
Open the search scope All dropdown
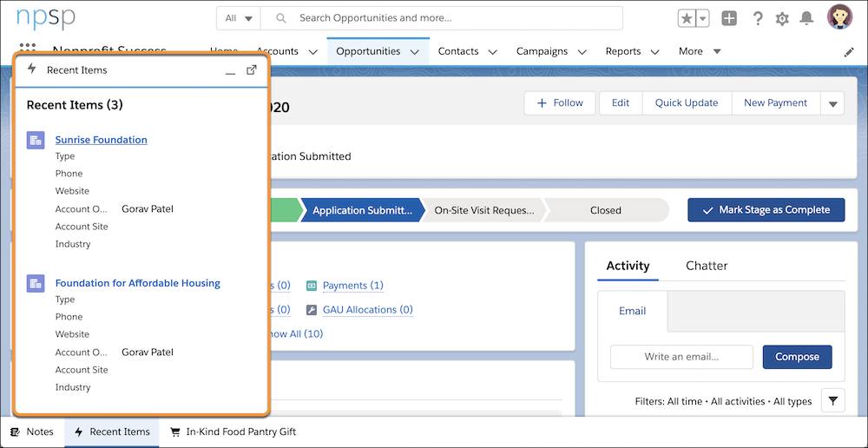[239, 18]
